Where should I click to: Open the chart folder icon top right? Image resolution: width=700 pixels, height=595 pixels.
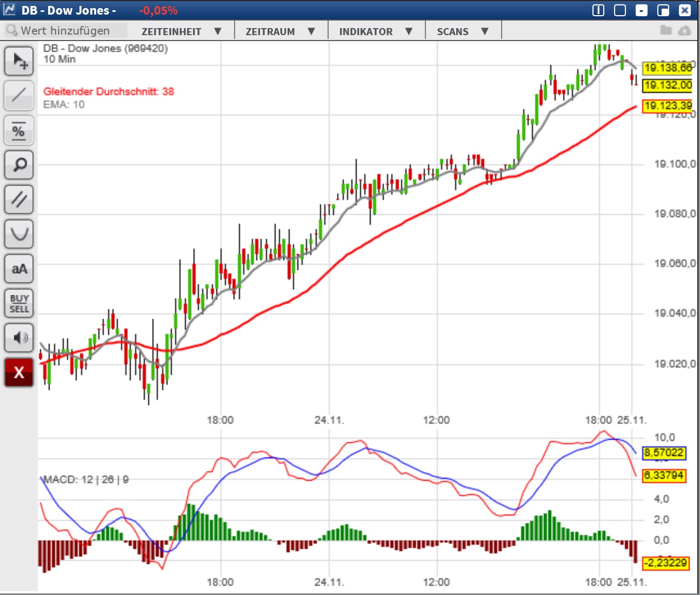pos(667,30)
